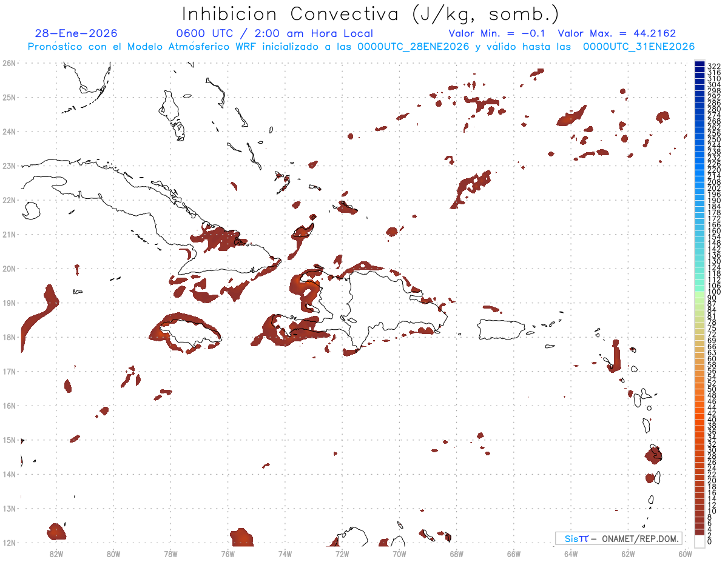
Task: Click the 22N latitude axis label
Action: (x=9, y=200)
